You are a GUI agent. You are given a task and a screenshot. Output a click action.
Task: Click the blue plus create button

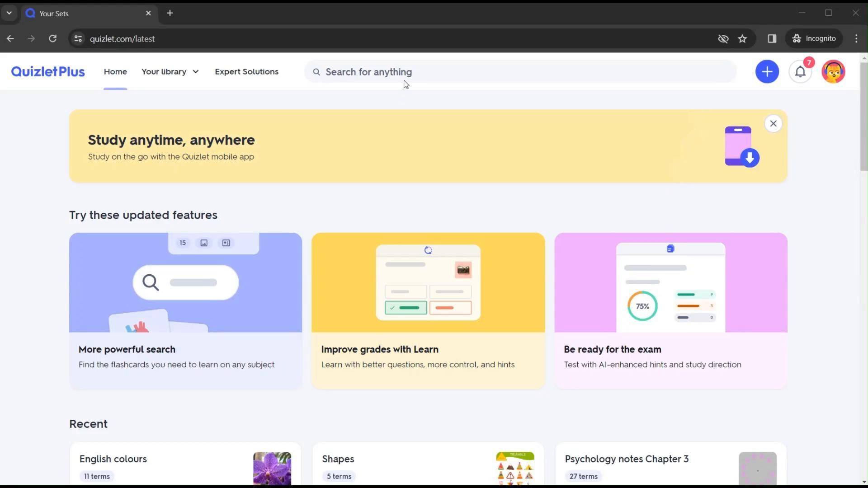click(767, 71)
